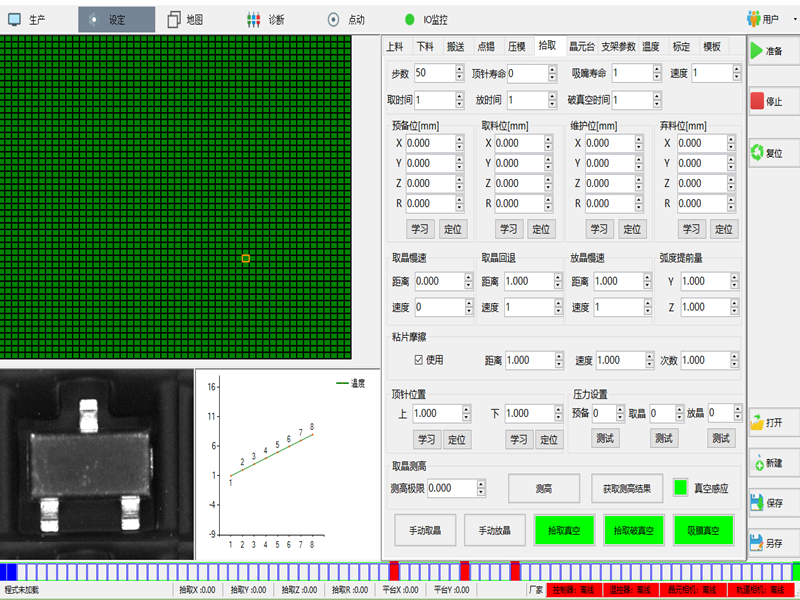The image size is (800, 600).
Task: Click the red 停止 stop button
Action: [773, 101]
